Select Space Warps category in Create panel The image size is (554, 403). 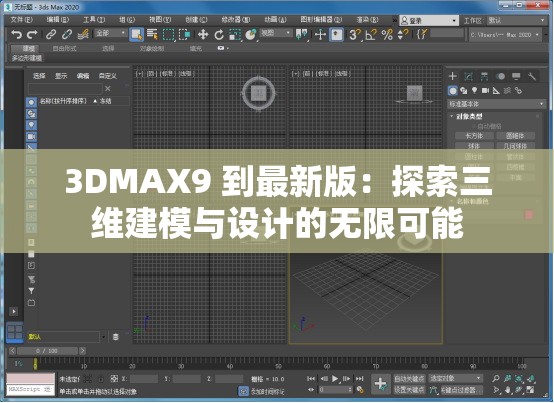507,91
